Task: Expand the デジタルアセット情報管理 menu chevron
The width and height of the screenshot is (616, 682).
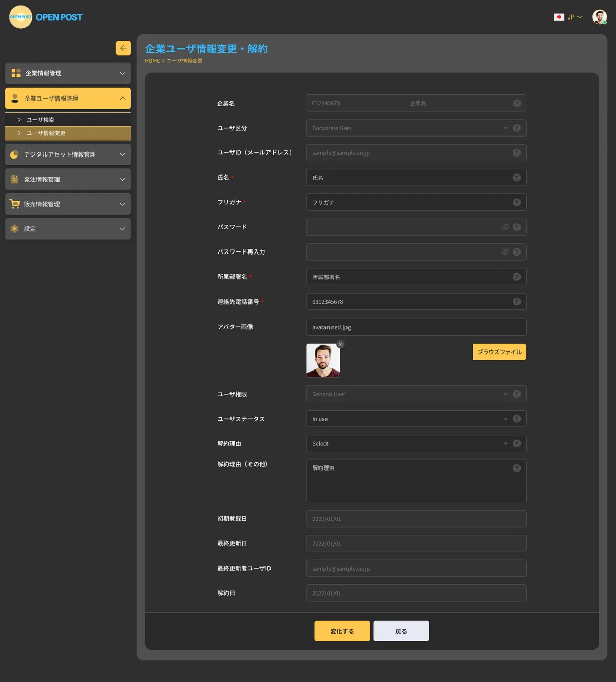Action: tap(122, 154)
